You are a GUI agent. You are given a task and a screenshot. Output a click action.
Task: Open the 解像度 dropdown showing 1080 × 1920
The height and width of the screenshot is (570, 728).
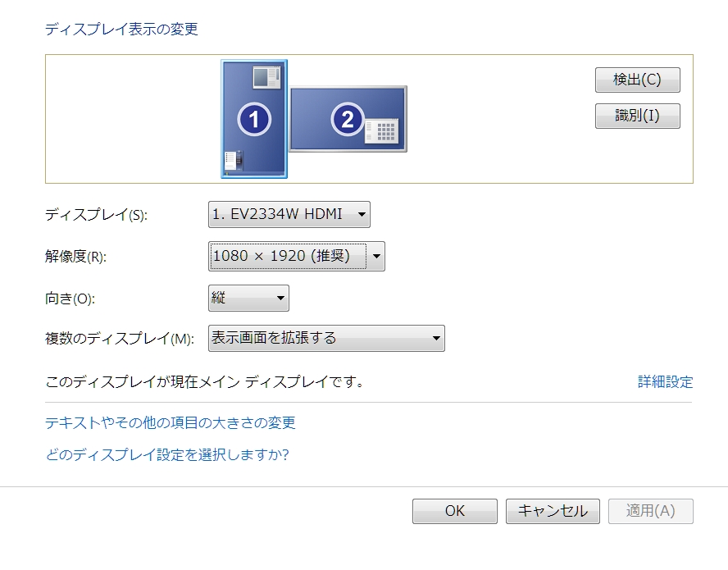pyautogui.click(x=297, y=256)
